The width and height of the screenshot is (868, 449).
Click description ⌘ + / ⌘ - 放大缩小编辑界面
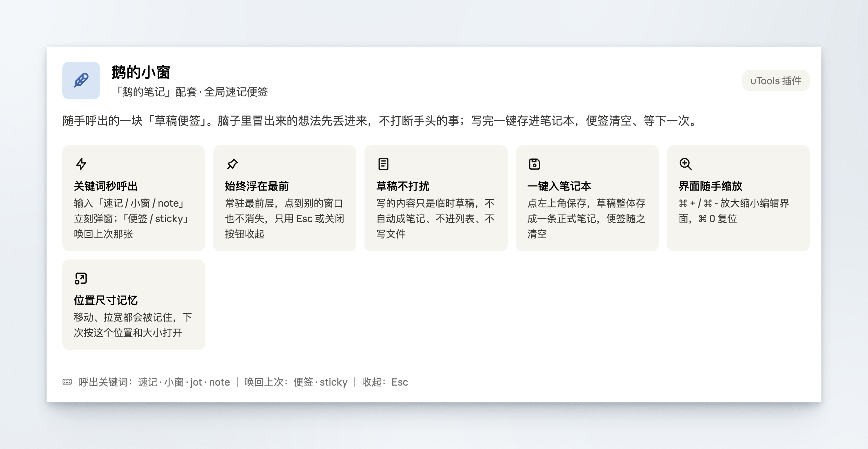[x=734, y=211]
